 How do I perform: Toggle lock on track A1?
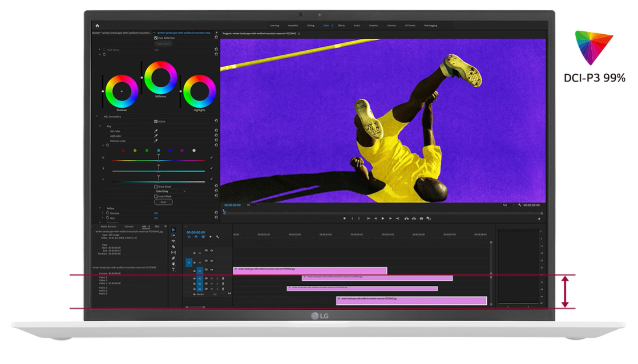(x=195, y=278)
